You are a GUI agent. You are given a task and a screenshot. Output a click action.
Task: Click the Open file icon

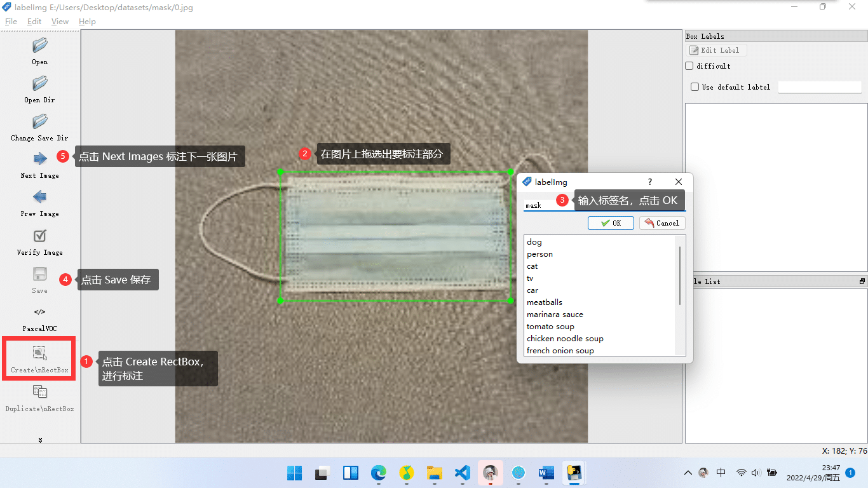tap(40, 46)
